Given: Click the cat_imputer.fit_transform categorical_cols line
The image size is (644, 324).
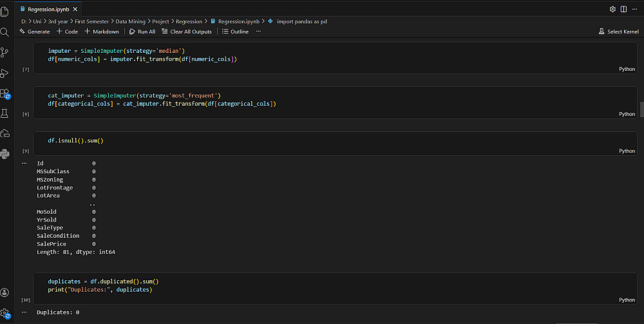Looking at the screenshot, I should (x=162, y=104).
